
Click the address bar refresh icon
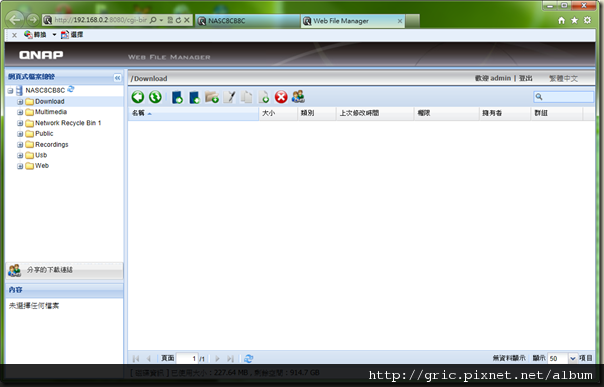[178, 20]
